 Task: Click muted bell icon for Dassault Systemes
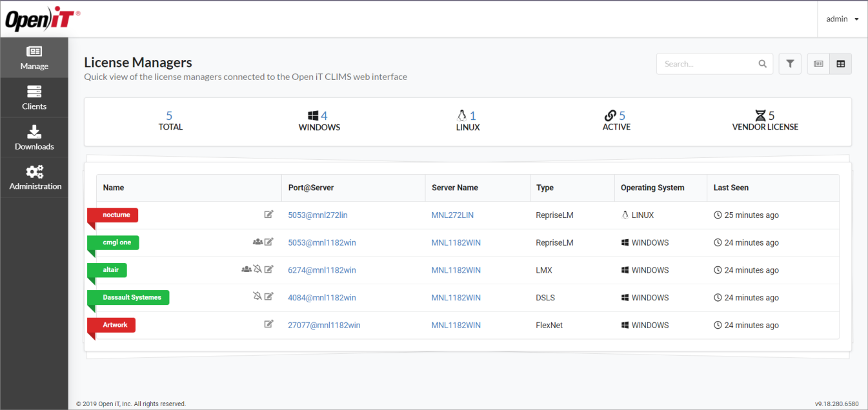[257, 297]
